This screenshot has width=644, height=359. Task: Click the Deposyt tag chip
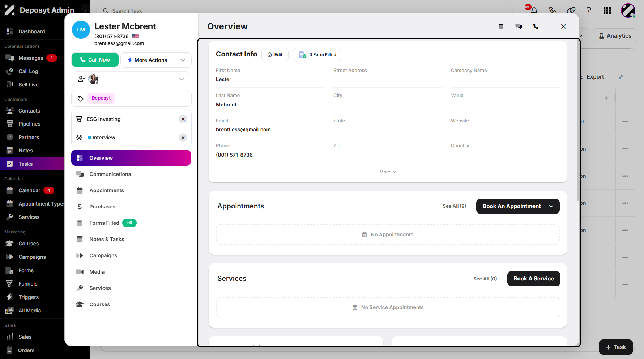tap(101, 98)
